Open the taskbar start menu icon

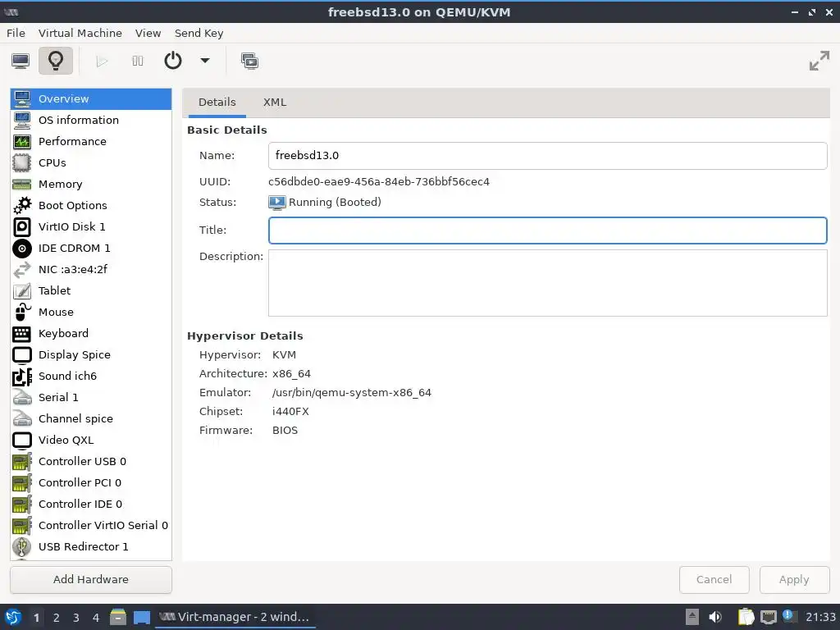point(13,617)
